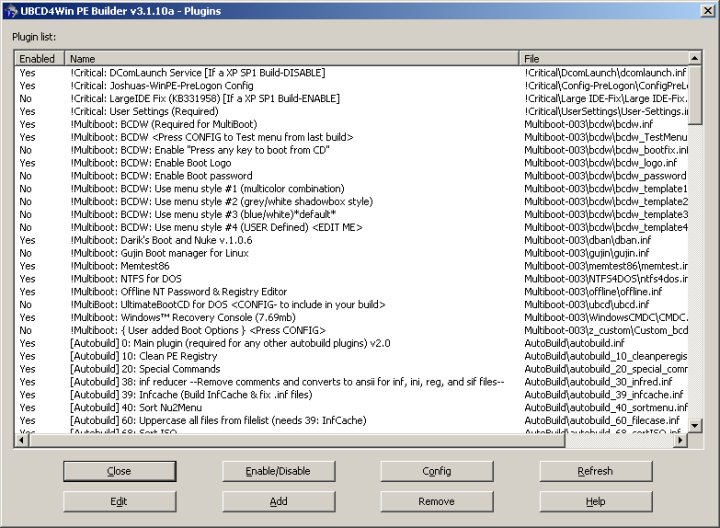Click file path gujin\gujin.inf
The image size is (720, 528).
tap(587, 253)
